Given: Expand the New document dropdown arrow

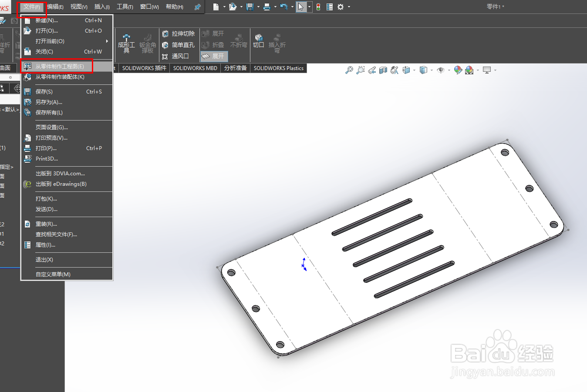Looking at the screenshot, I should [x=224, y=7].
